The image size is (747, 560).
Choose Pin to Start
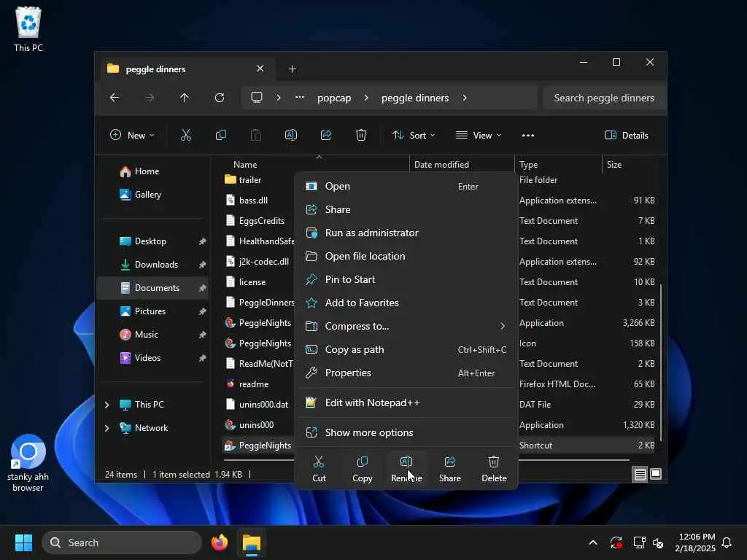pyautogui.click(x=406, y=279)
